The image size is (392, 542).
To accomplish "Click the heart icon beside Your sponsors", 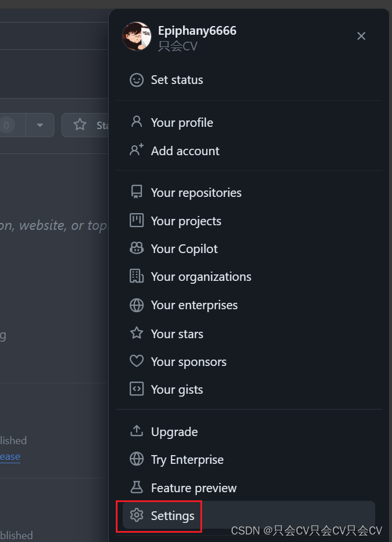I will pos(137,361).
